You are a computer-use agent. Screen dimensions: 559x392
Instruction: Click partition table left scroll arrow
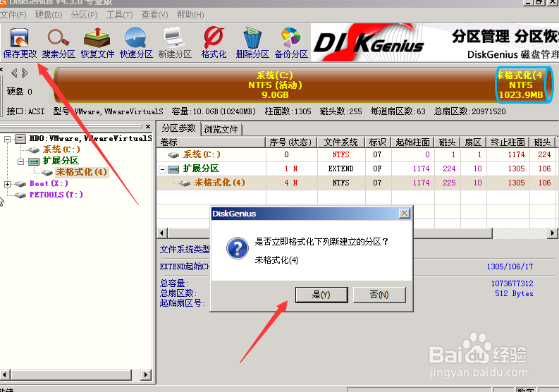click(x=162, y=233)
